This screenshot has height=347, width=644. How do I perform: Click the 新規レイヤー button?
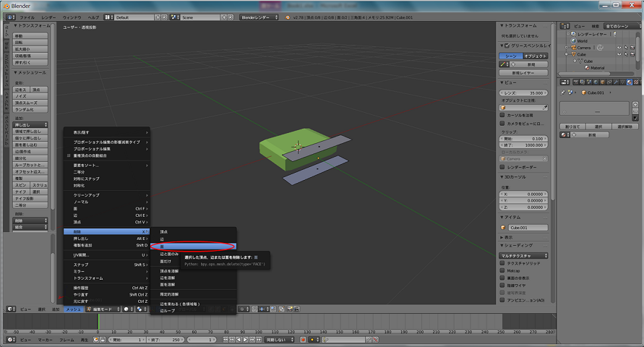pyautogui.click(x=525, y=73)
